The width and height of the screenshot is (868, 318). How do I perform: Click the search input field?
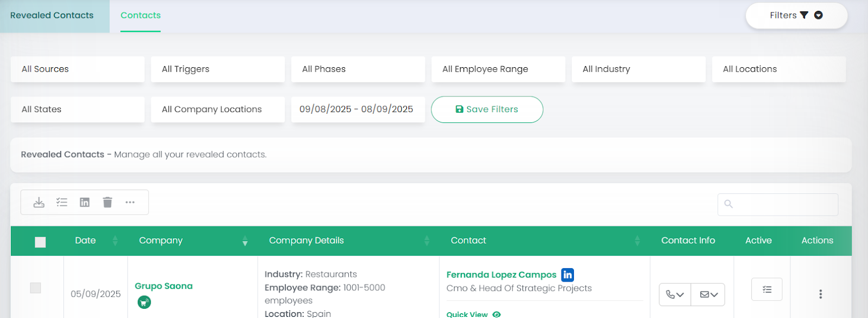(x=778, y=204)
